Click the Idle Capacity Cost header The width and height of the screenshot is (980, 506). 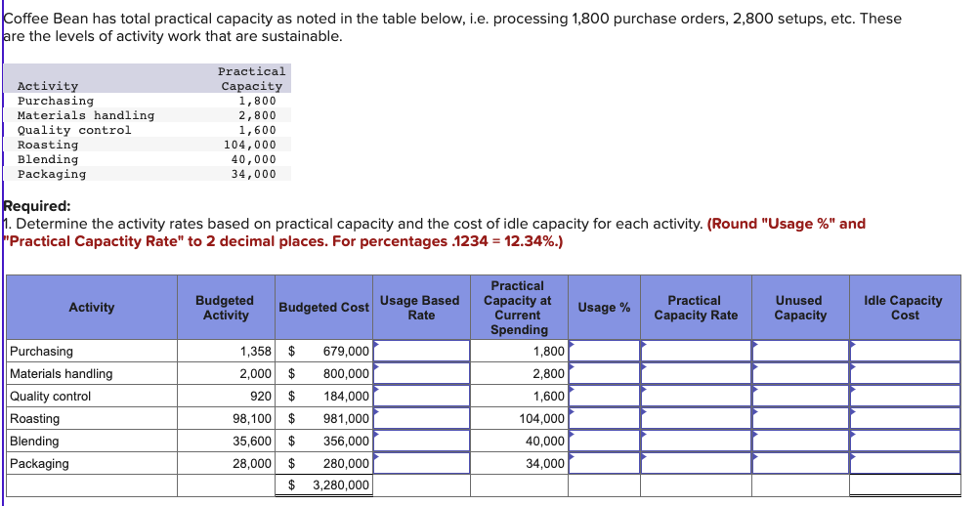click(x=905, y=308)
